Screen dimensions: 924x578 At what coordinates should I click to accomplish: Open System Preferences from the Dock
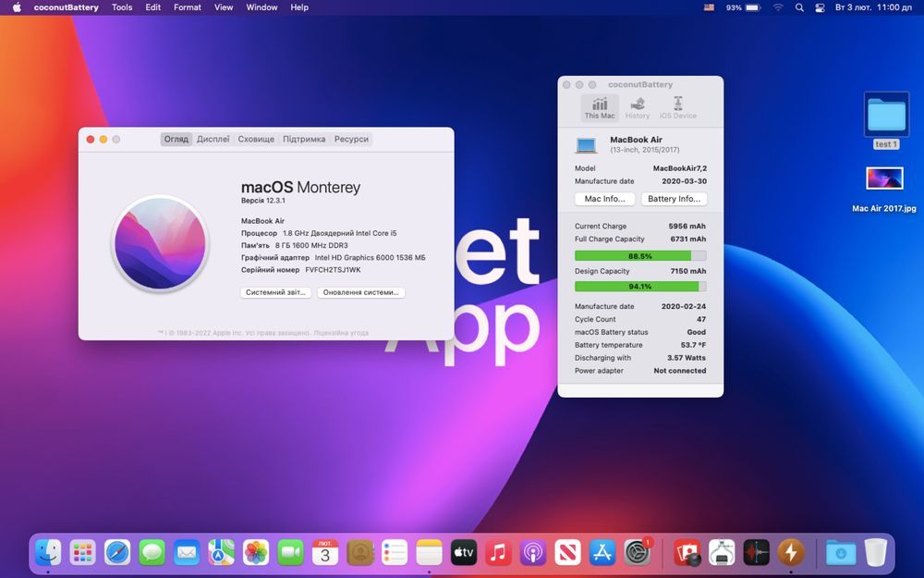click(x=637, y=553)
